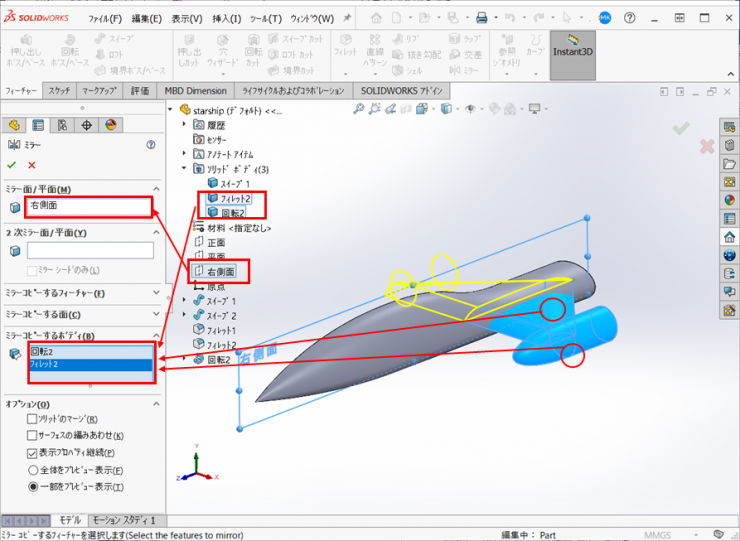This screenshot has width=740, height=541.
Task: Enable the サーフェスの編みあわせ checkbox
Action: pos(33,436)
